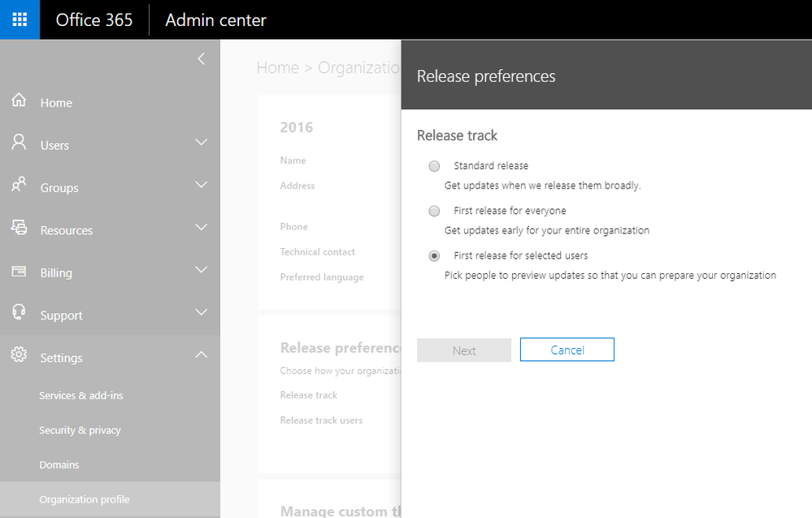
Task: Select the Standard release option
Action: point(434,166)
